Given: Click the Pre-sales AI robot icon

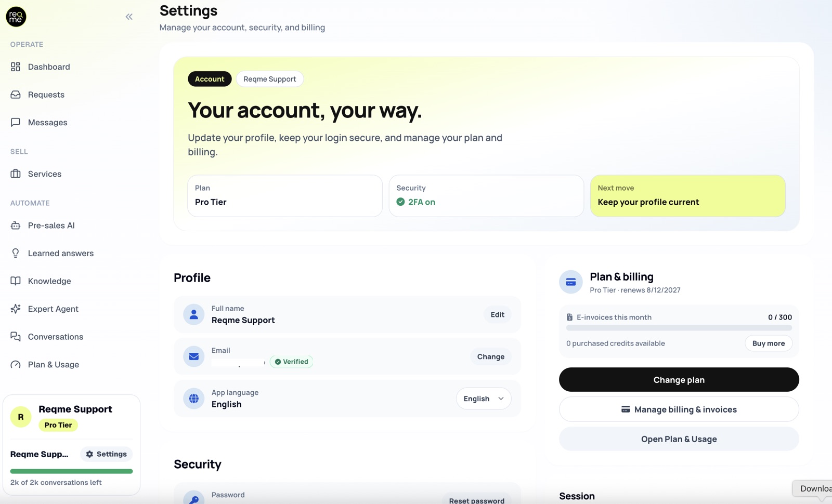Looking at the screenshot, I should coord(16,225).
